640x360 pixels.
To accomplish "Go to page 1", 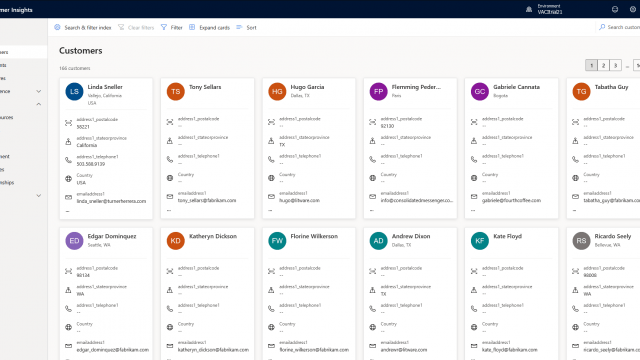I will pyautogui.click(x=591, y=65).
